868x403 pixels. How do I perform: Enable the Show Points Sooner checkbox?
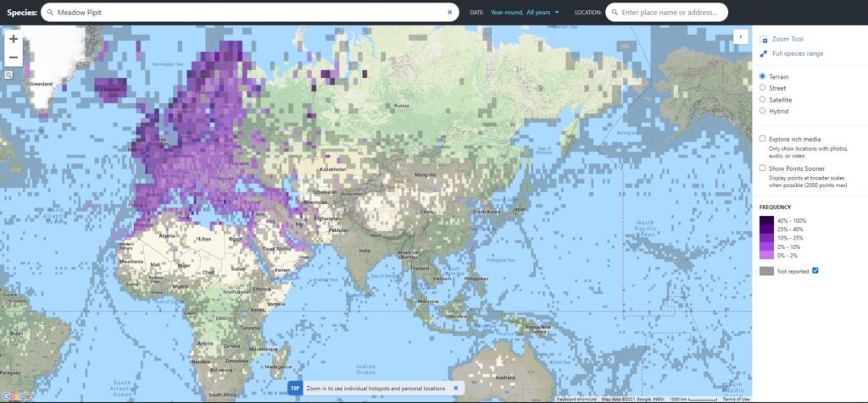point(763,168)
